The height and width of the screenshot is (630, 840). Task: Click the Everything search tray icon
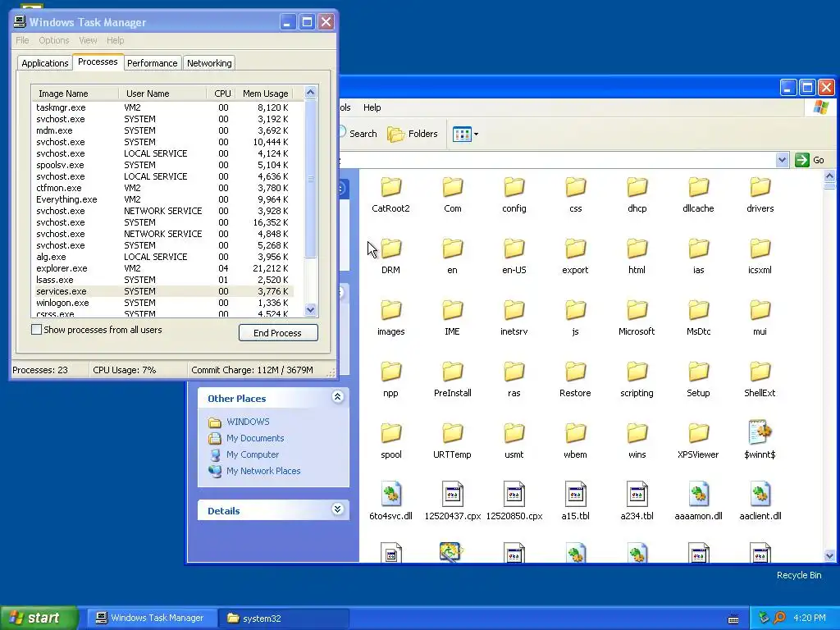coord(779,618)
